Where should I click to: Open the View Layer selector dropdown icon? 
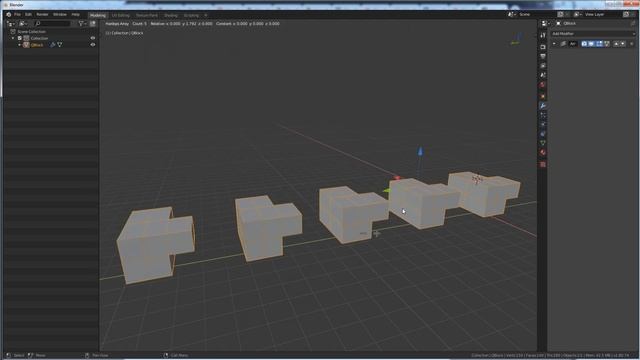coord(577,14)
